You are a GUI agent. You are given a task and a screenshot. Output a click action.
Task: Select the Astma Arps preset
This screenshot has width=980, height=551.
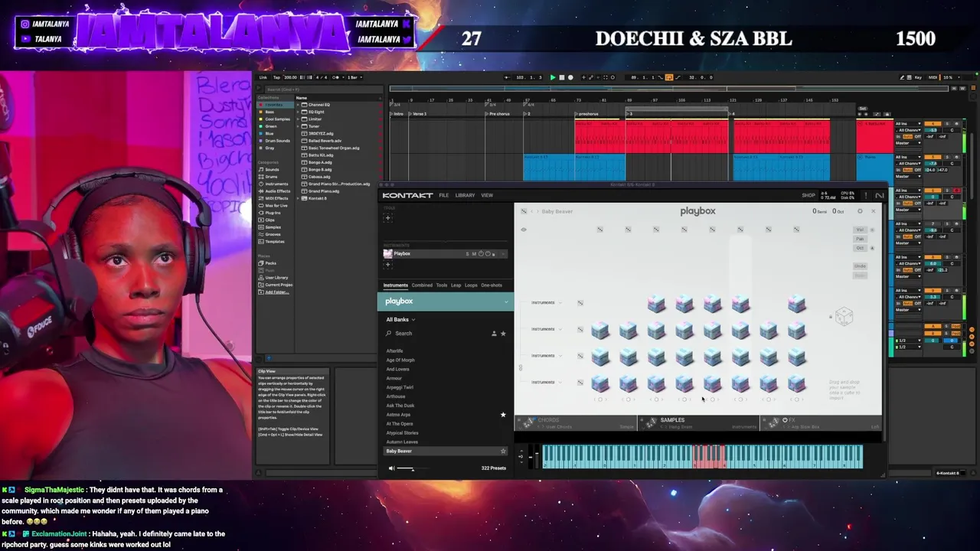pos(398,415)
